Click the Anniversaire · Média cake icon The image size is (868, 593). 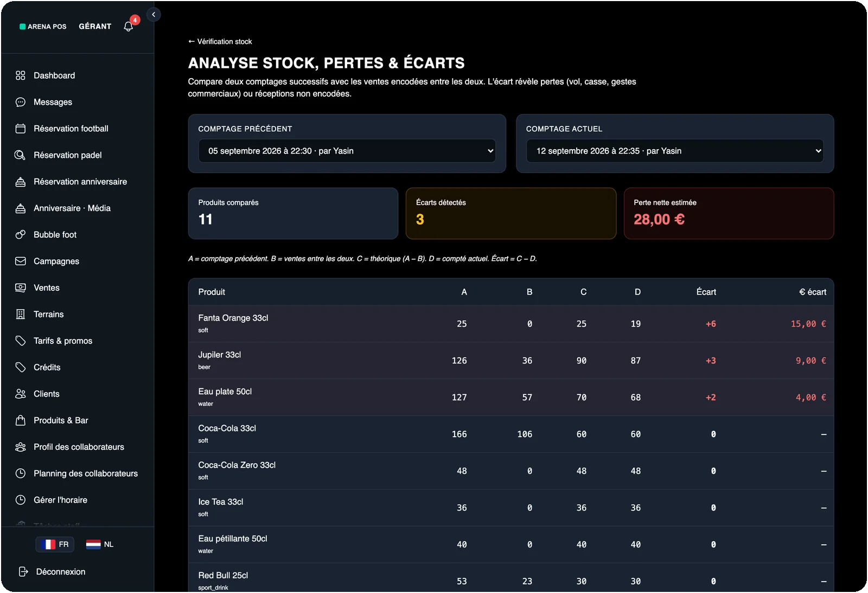(21, 208)
